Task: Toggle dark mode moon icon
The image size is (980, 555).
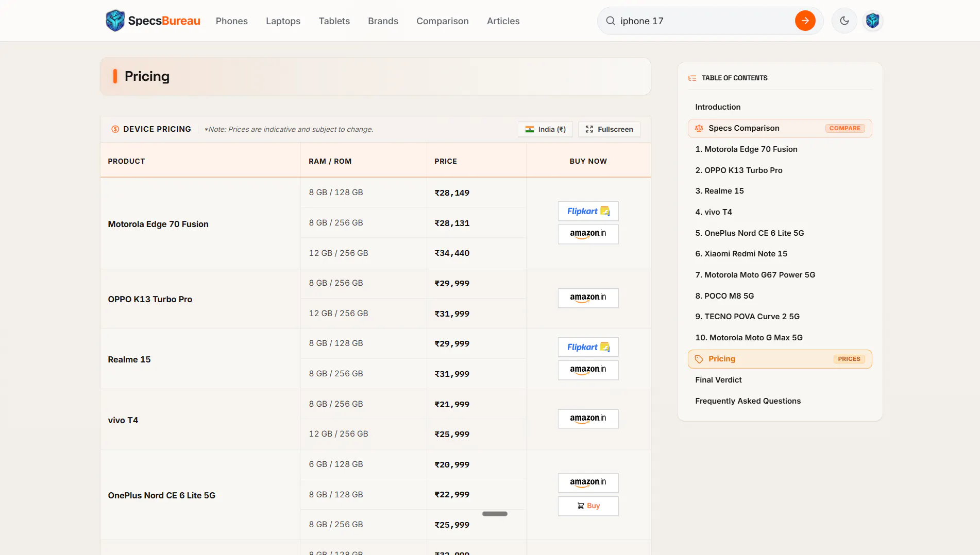Action: click(x=844, y=21)
